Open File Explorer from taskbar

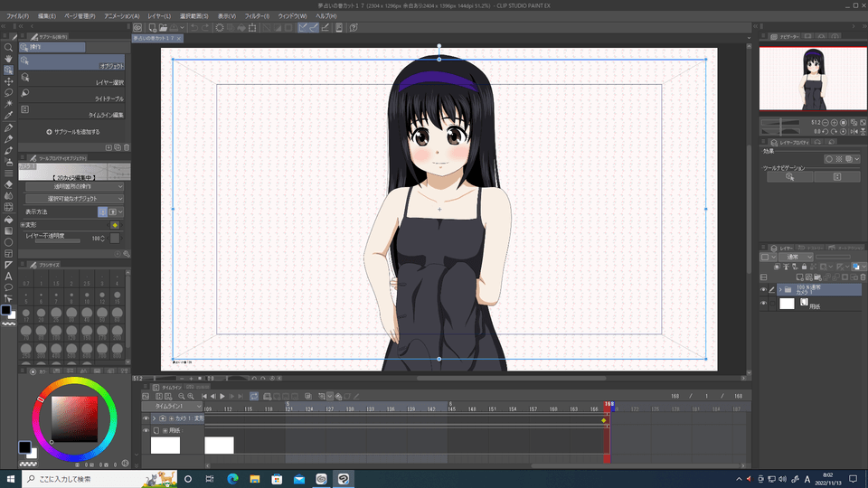255,479
